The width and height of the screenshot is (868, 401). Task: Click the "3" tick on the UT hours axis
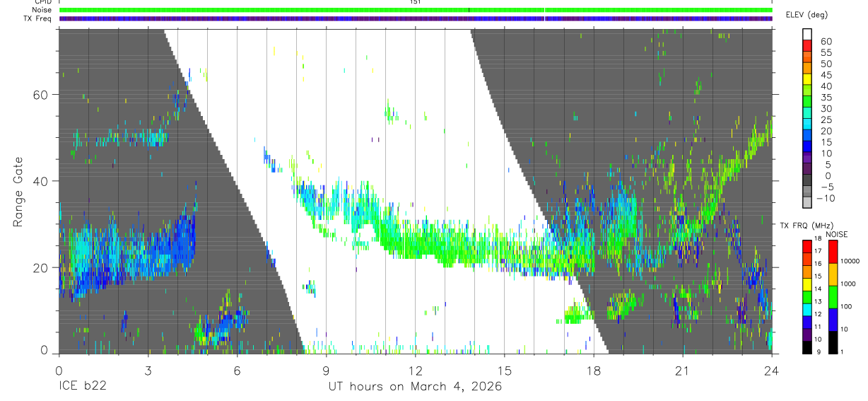point(148,370)
